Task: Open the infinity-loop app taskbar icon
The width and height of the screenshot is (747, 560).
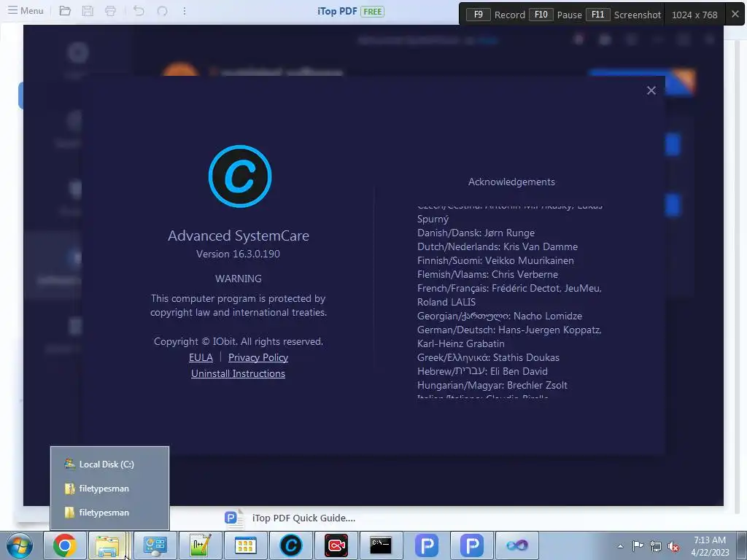Action: (517, 545)
